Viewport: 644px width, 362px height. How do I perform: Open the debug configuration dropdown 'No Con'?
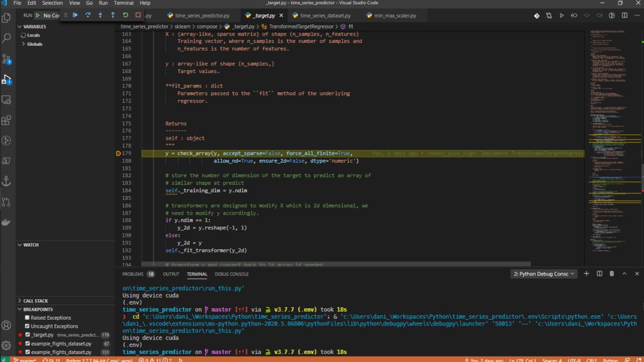click(x=51, y=16)
